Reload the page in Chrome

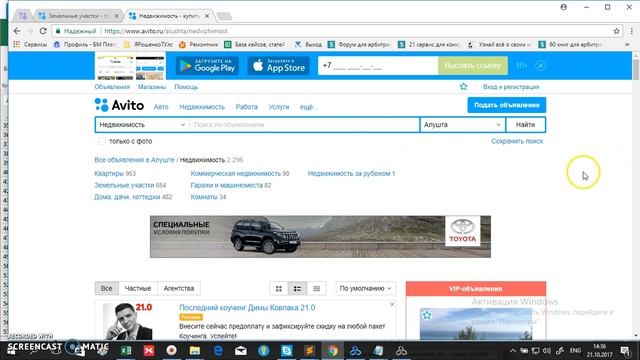point(43,31)
